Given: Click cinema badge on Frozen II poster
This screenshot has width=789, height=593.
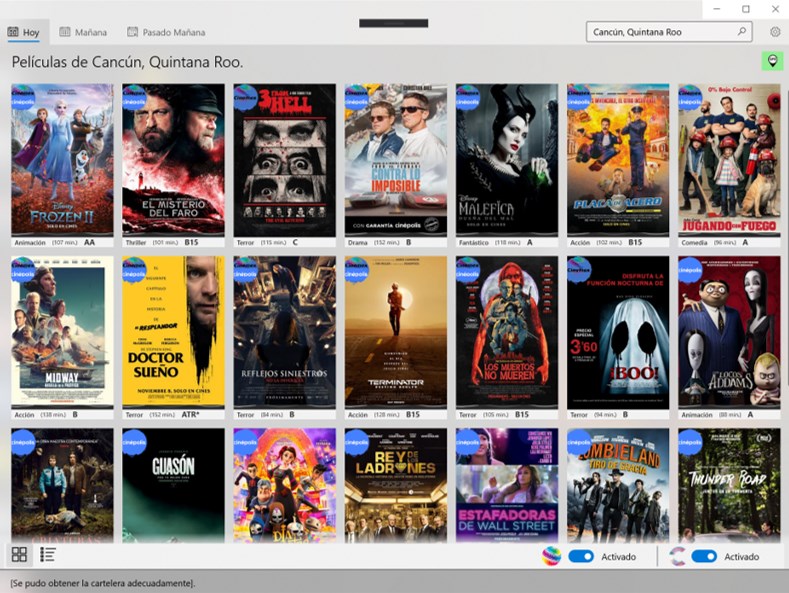Looking at the screenshot, I should [23, 97].
